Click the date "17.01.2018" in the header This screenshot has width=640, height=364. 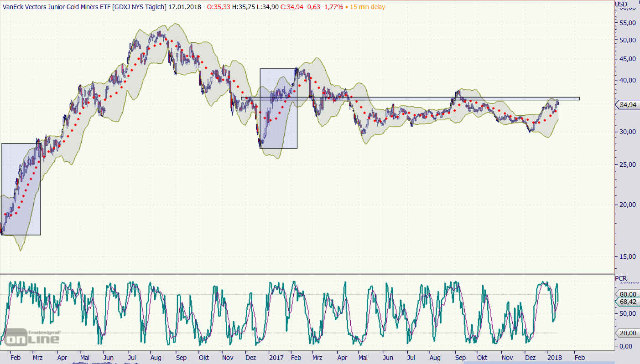click(x=184, y=7)
